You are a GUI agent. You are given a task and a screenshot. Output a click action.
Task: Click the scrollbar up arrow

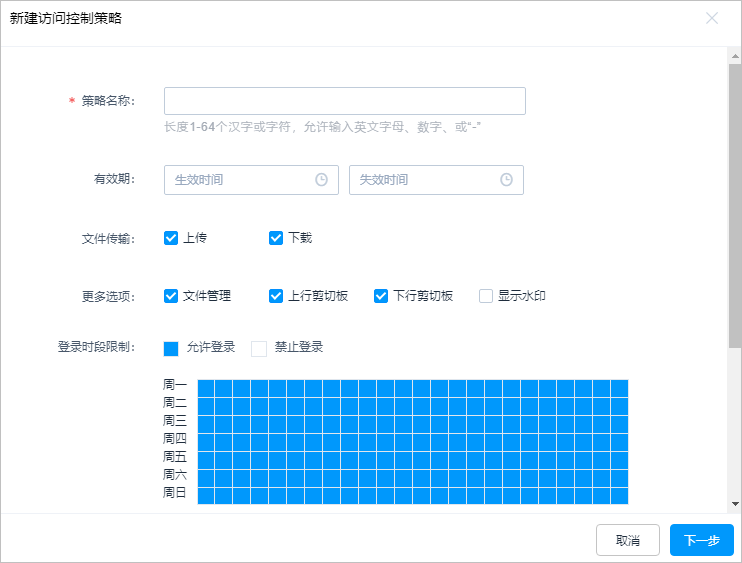pyautogui.click(x=735, y=55)
